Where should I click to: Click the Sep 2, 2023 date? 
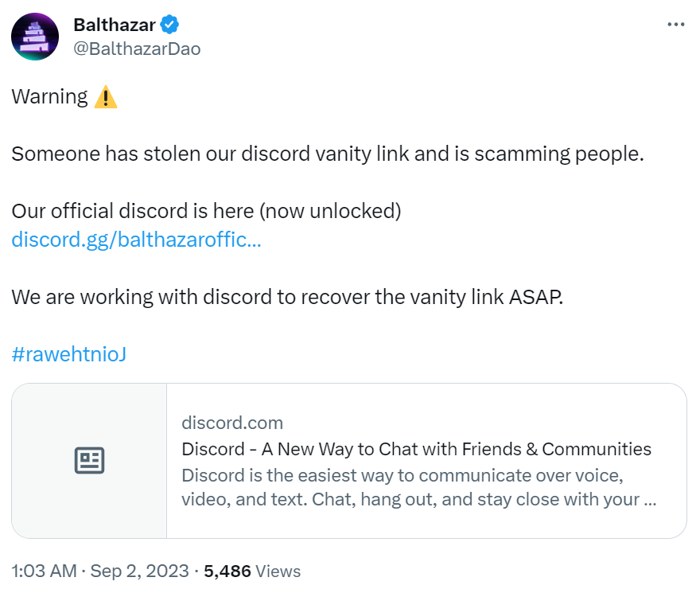click(140, 571)
